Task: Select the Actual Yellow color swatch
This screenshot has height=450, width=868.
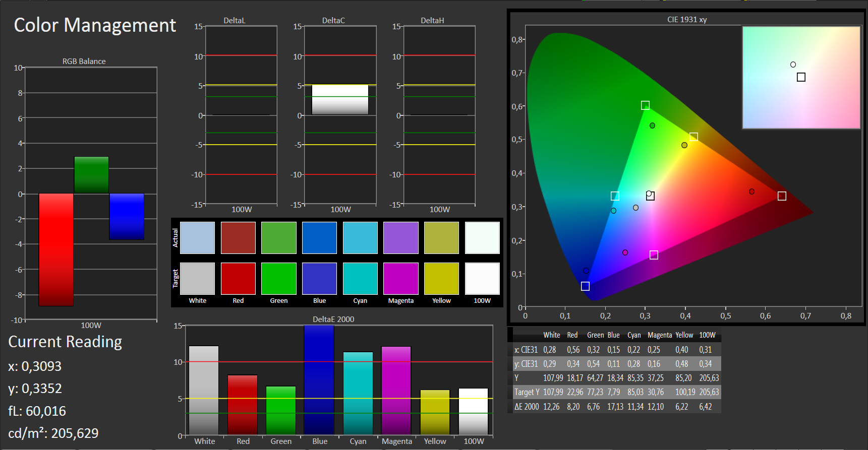Action: pyautogui.click(x=441, y=238)
